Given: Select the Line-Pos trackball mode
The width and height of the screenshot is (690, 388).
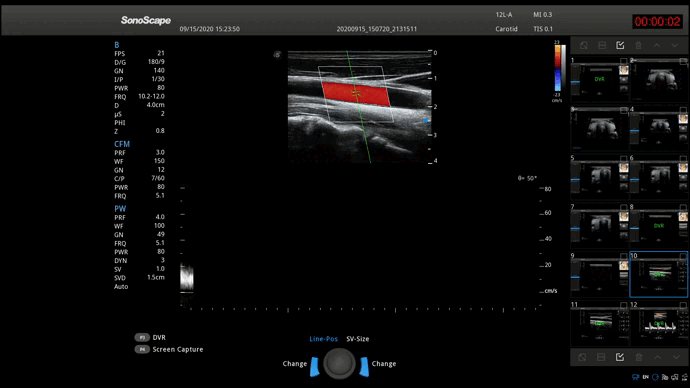Looking at the screenshot, I should click(323, 339).
